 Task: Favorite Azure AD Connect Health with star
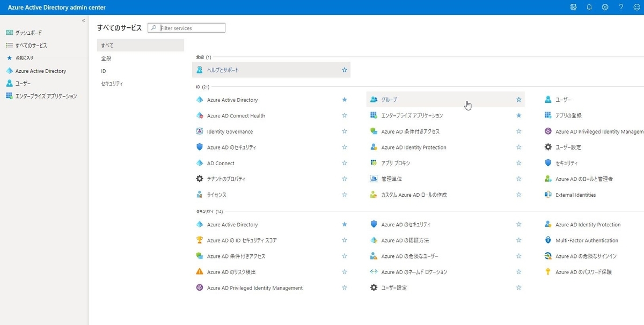pyautogui.click(x=345, y=115)
